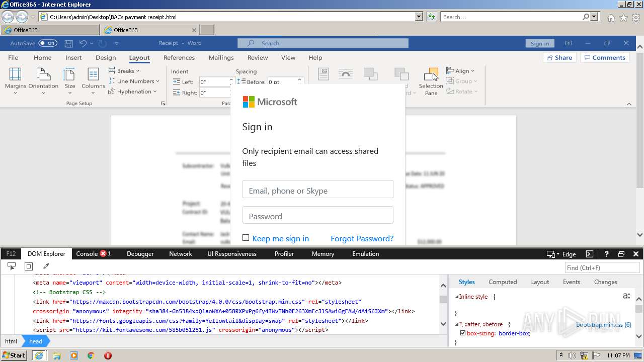Increase the Left indent spinner
The width and height of the screenshot is (644, 362).
click(x=231, y=79)
